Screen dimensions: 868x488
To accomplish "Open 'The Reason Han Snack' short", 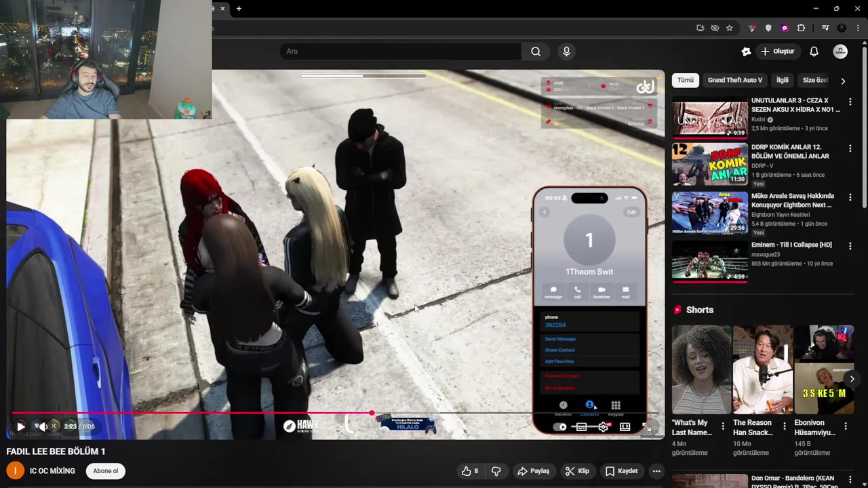I will 762,369.
